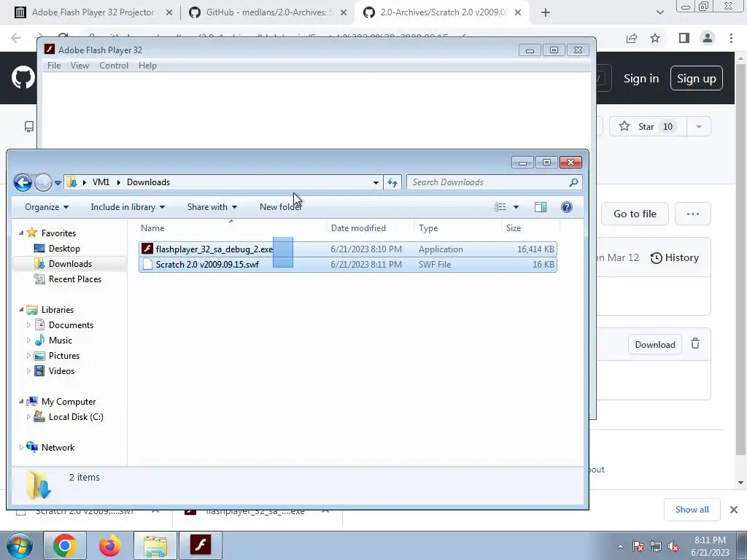Click the Explorer Back navigation arrow
This screenshot has width=747, height=560.
[x=23, y=182]
